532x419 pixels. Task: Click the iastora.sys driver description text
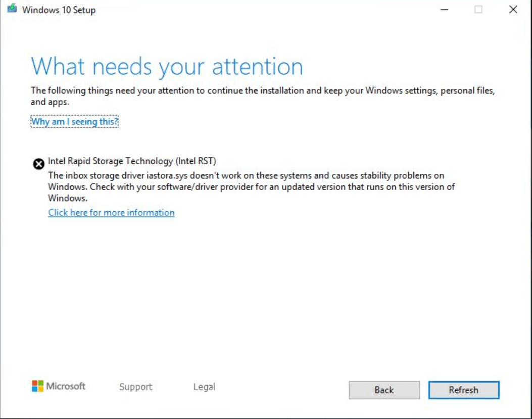click(x=251, y=187)
